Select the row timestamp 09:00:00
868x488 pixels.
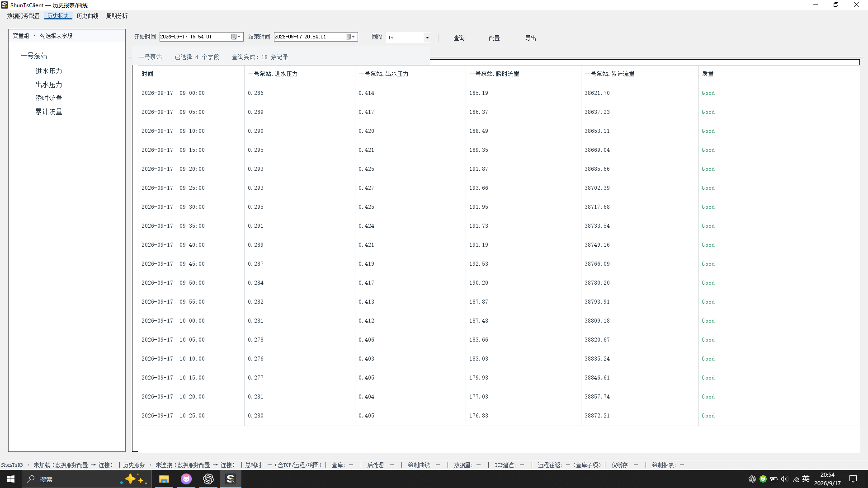point(173,93)
